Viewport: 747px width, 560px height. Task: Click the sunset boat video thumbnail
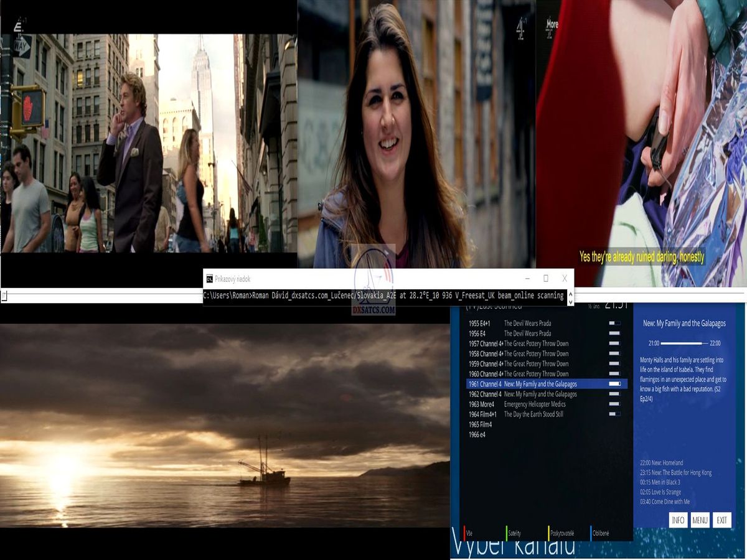point(224,426)
